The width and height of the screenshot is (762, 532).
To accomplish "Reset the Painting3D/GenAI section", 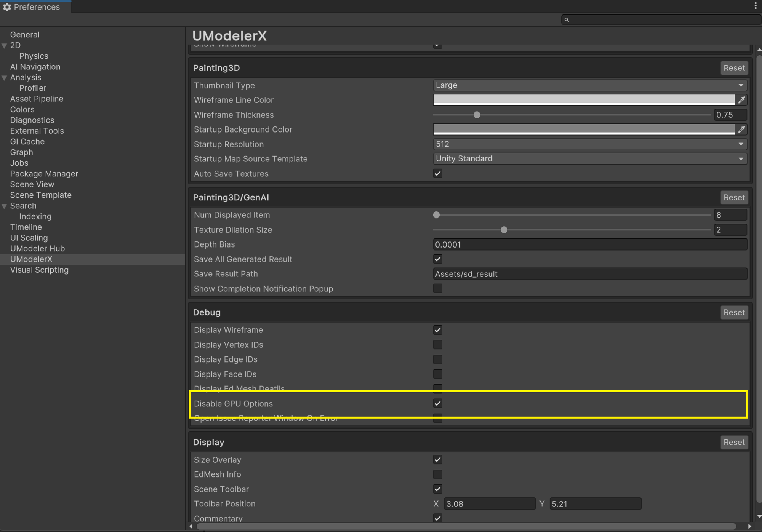I will pyautogui.click(x=734, y=198).
